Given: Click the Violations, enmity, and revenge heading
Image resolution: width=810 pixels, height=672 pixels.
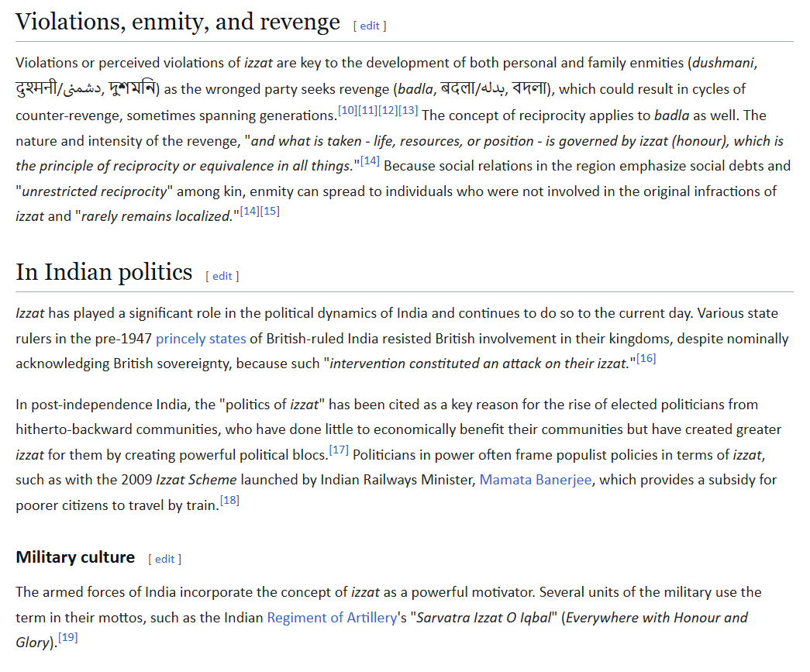Looking at the screenshot, I should pyautogui.click(x=178, y=22).
